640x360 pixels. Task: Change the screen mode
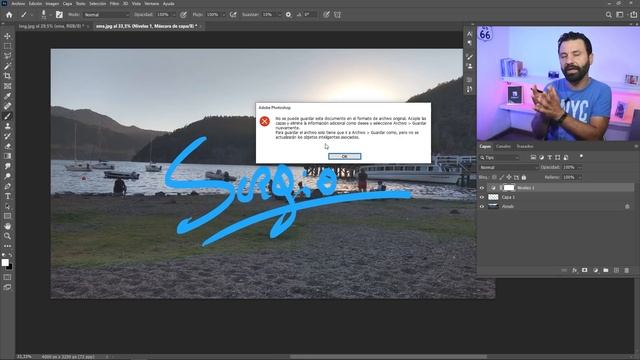click(7, 287)
